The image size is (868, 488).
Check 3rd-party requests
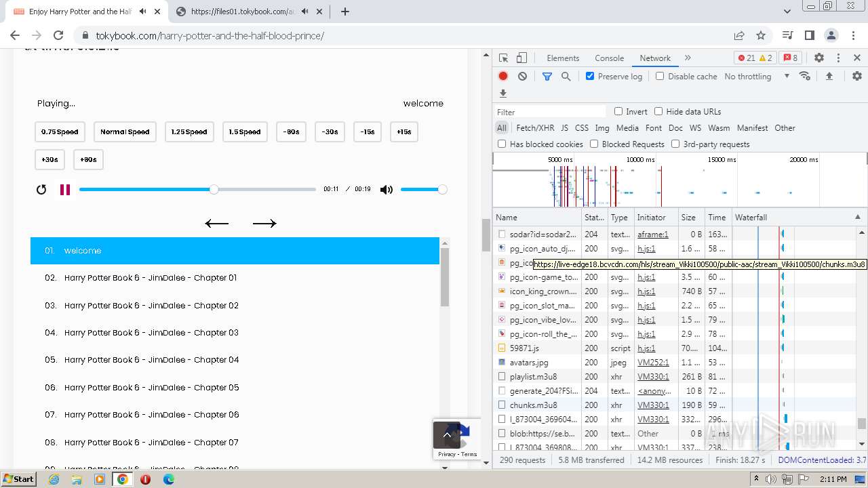pos(675,144)
